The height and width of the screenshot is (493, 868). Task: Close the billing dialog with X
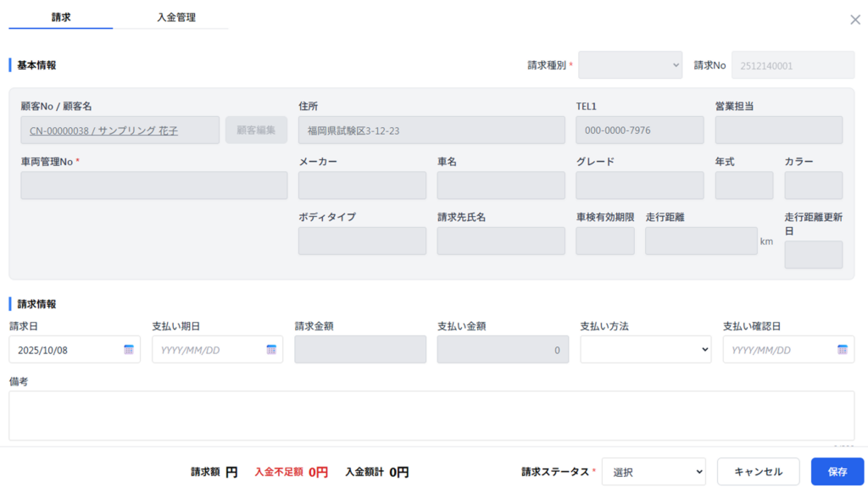(x=854, y=19)
